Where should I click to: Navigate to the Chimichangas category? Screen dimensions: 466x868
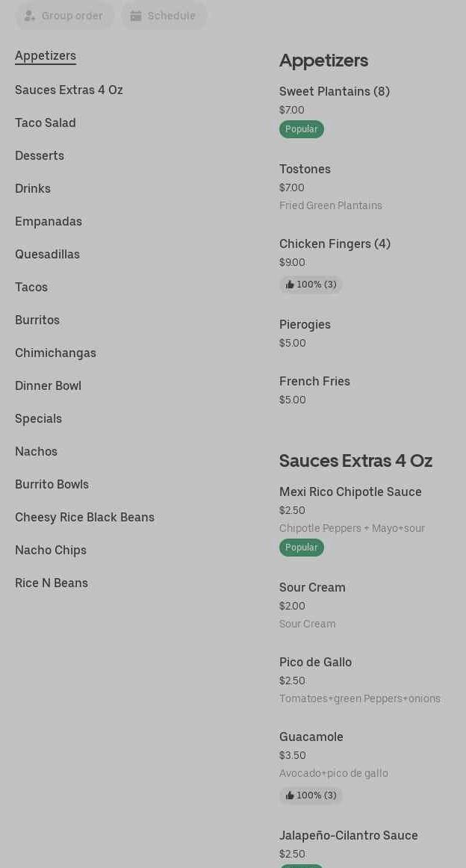[x=55, y=353]
